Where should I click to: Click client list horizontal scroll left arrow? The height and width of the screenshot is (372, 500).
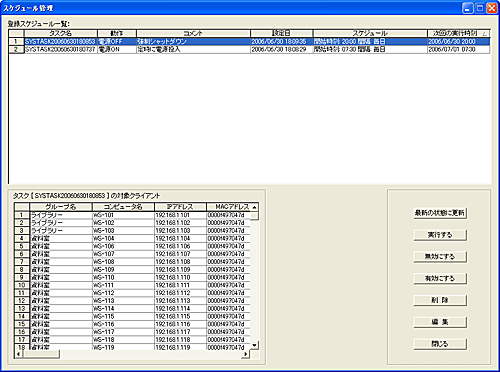pos(18,354)
